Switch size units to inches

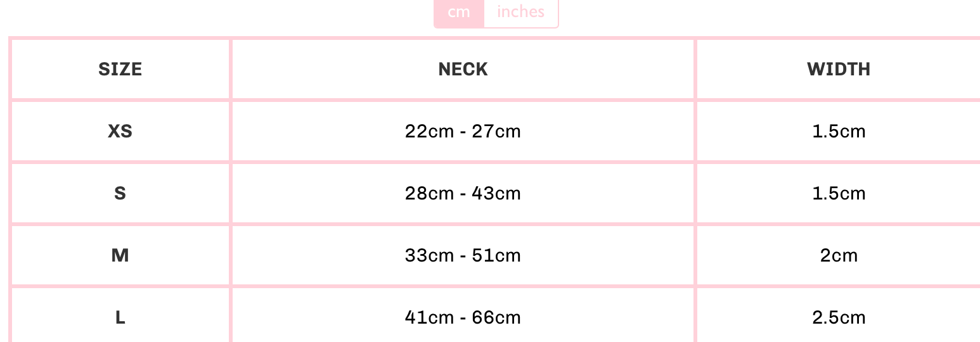520,13
